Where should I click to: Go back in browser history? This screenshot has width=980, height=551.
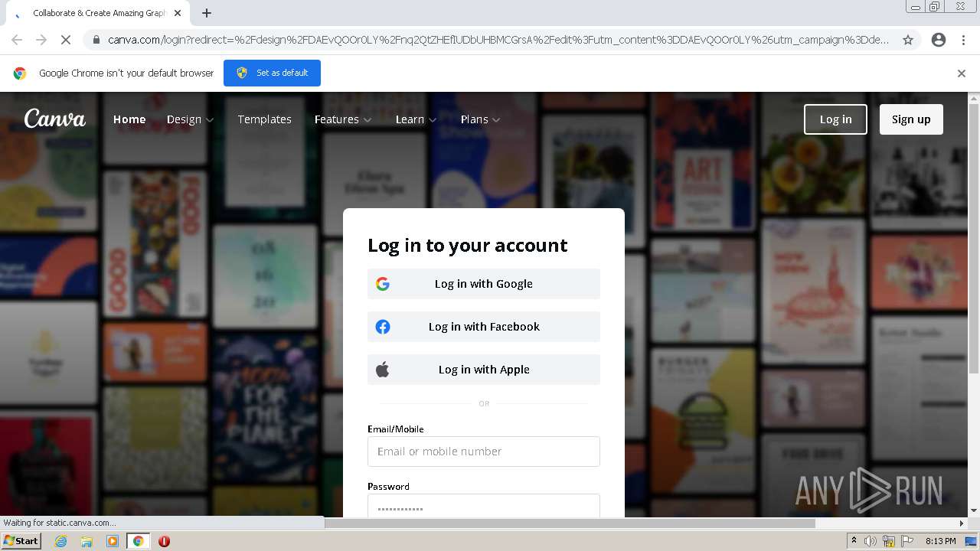17,40
